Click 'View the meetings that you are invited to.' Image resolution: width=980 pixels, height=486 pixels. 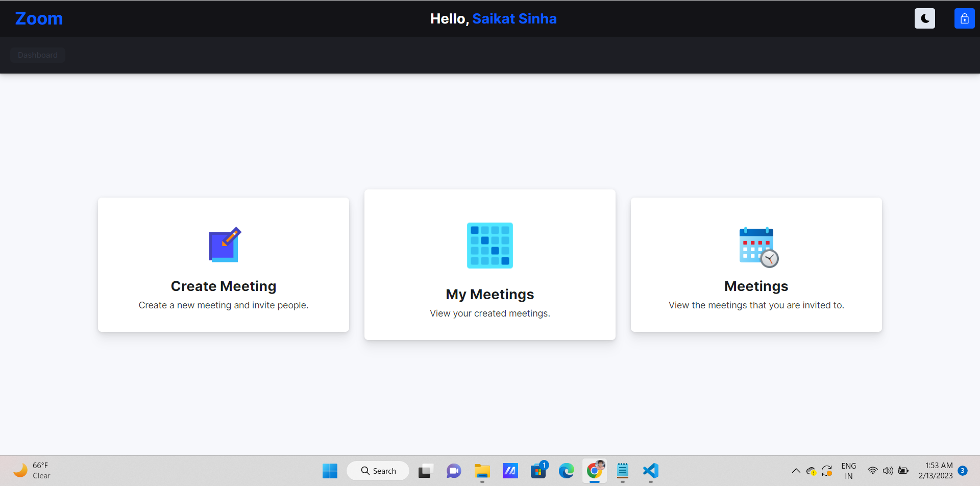point(756,305)
